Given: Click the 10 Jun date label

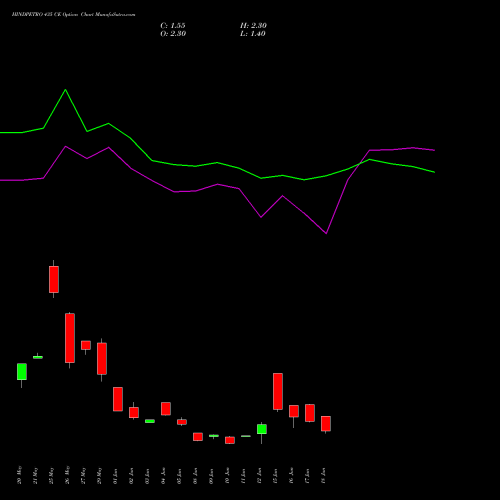Looking at the screenshot, I should (227, 476).
